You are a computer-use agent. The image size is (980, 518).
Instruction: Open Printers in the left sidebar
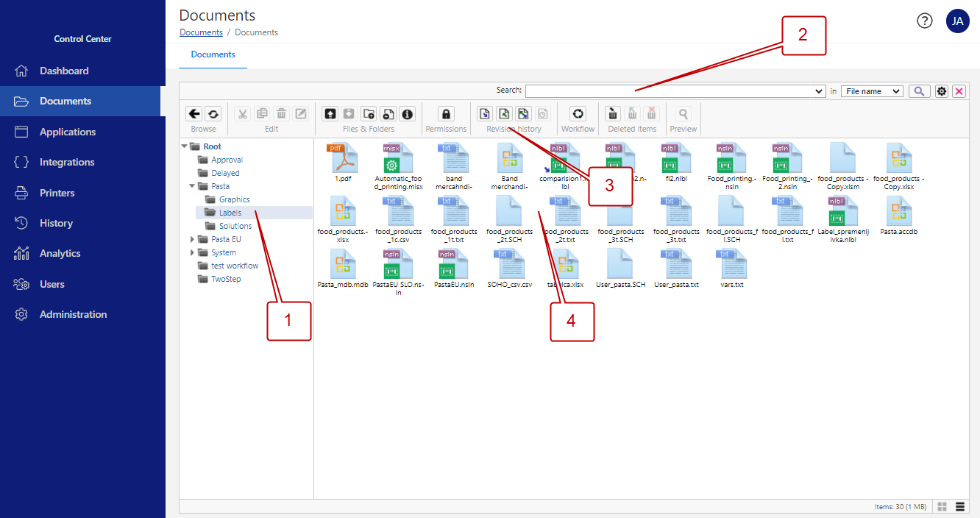pyautogui.click(x=57, y=193)
